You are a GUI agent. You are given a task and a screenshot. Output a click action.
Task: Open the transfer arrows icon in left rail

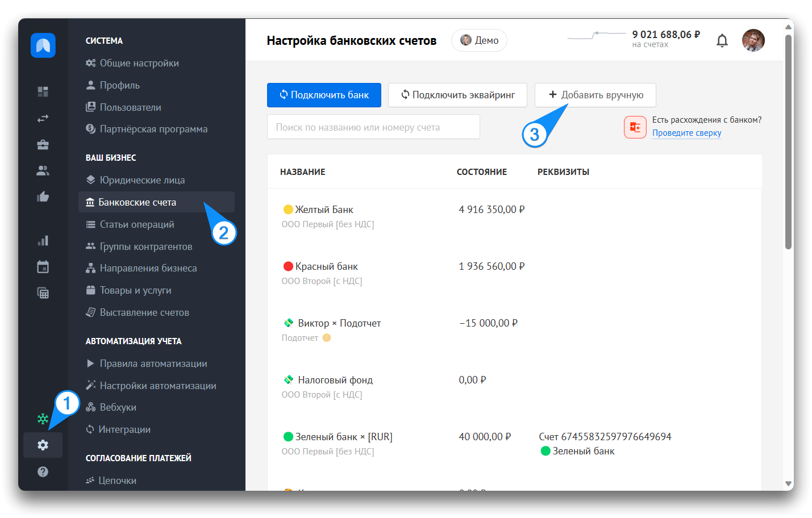click(x=43, y=118)
